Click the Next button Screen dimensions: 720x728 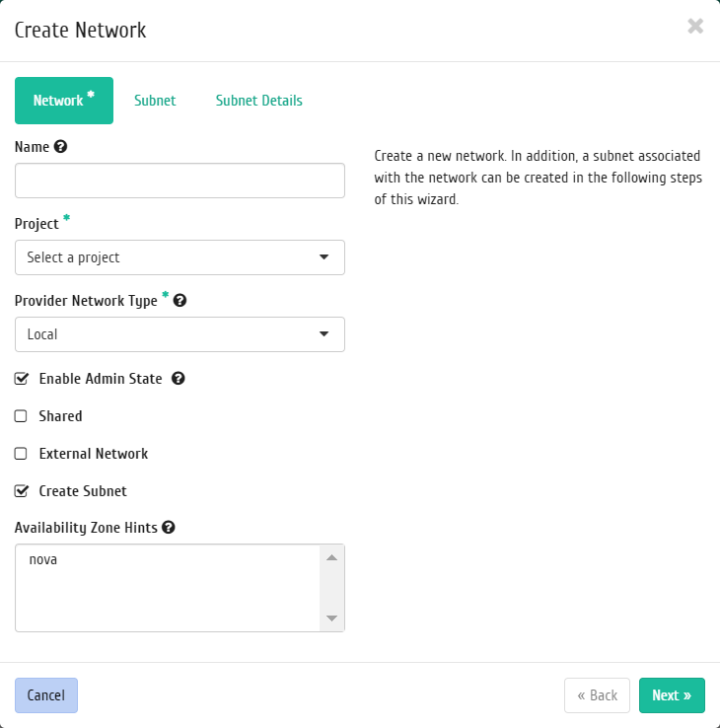tap(672, 695)
